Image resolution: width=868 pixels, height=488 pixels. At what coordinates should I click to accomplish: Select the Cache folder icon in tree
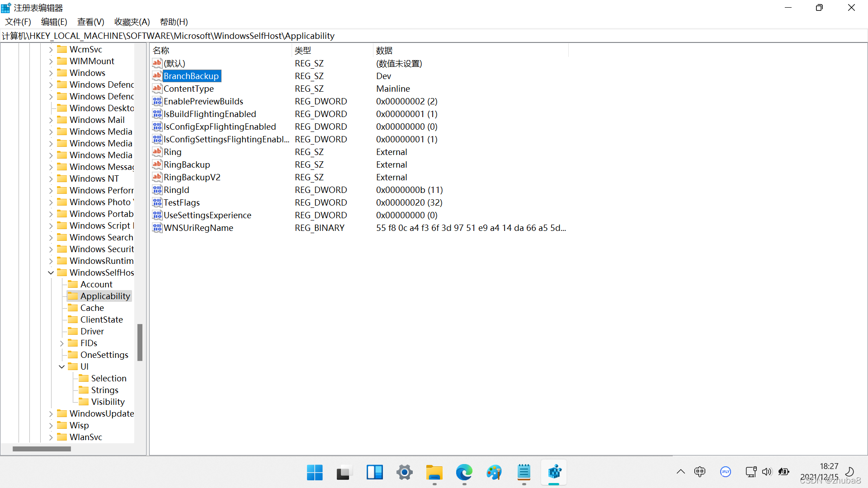[73, 308]
